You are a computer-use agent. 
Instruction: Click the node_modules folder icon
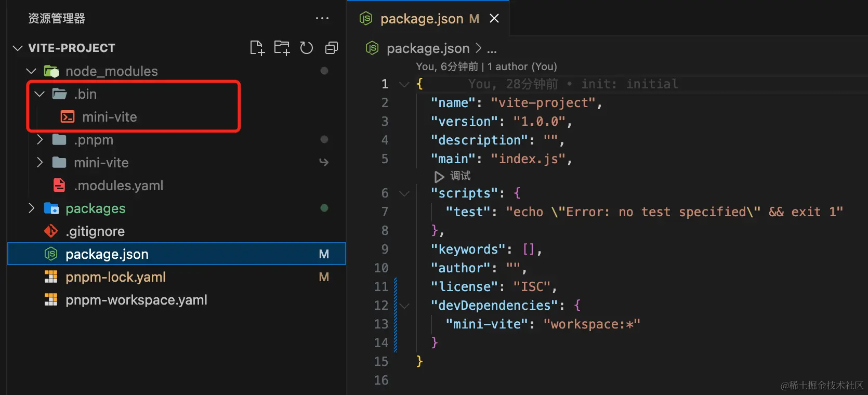pyautogui.click(x=51, y=71)
